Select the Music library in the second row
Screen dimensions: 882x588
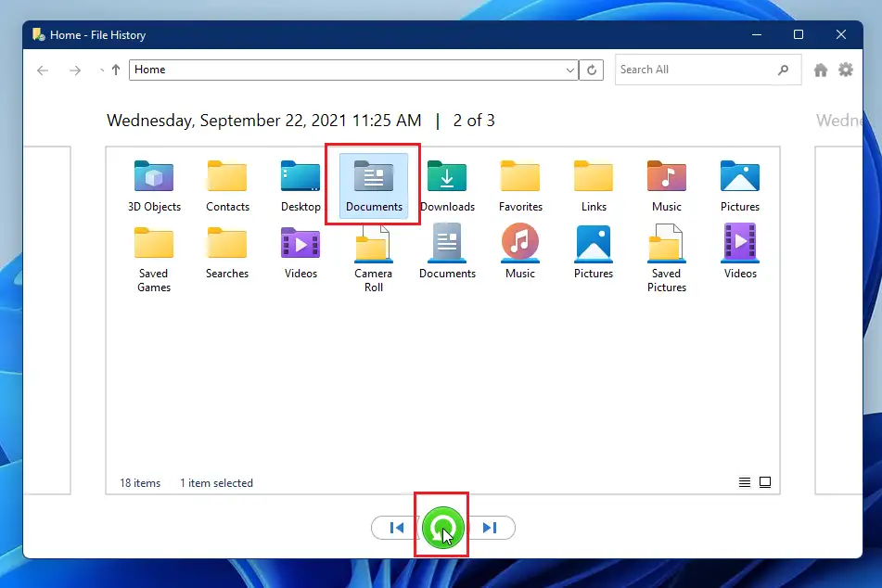pyautogui.click(x=520, y=253)
